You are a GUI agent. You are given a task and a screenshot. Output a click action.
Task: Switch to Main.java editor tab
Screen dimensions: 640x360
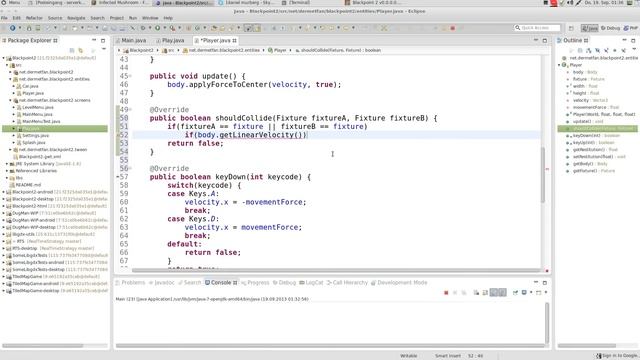tap(131, 40)
